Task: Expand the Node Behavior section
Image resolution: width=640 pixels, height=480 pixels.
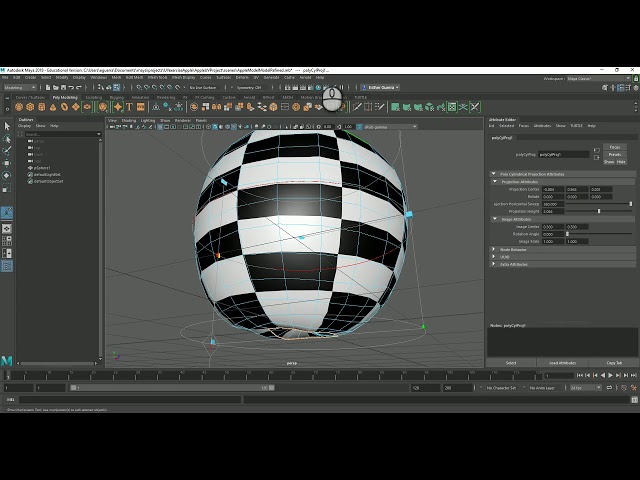Action: (x=563, y=249)
